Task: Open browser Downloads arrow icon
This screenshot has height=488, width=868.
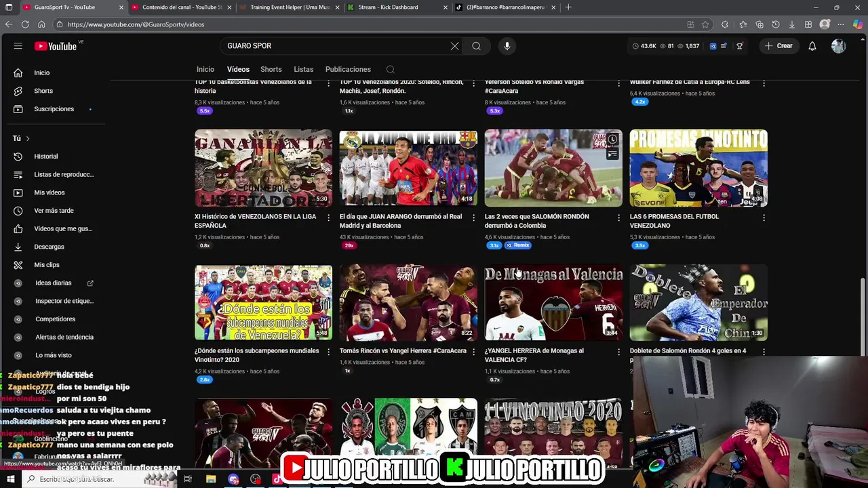Action: pyautogui.click(x=792, y=24)
